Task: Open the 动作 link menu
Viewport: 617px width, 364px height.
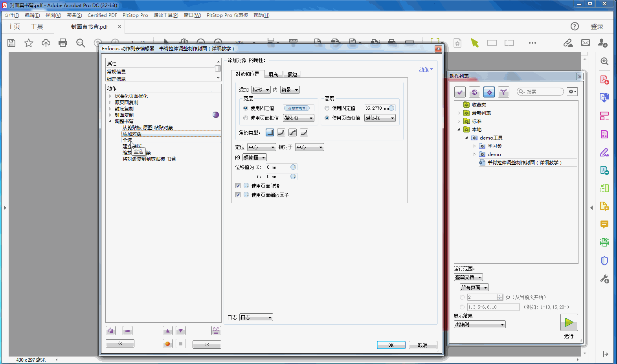Action: (x=426, y=70)
